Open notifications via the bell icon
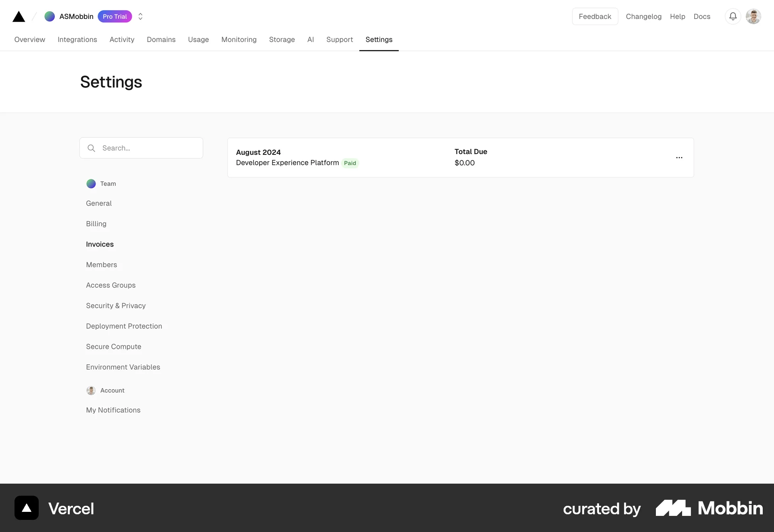The image size is (774, 532). pyautogui.click(x=733, y=17)
